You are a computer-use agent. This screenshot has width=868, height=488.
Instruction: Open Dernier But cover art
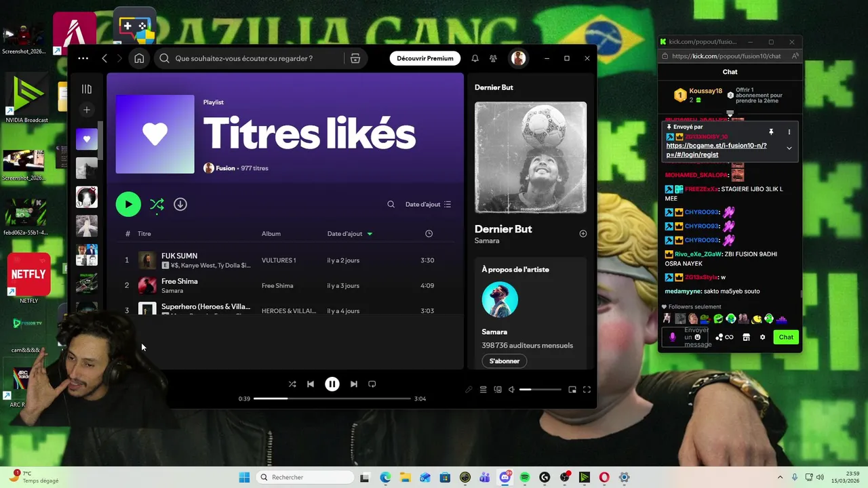click(530, 157)
